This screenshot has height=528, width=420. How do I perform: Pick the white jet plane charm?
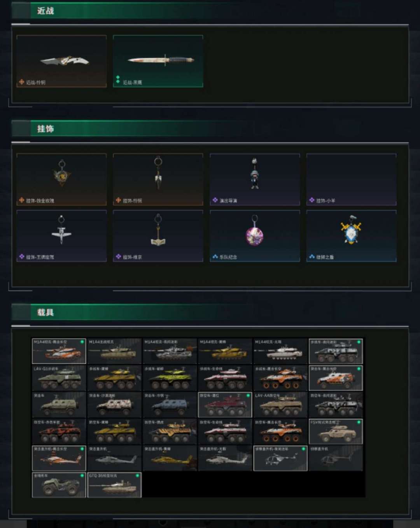pyautogui.click(x=61, y=236)
